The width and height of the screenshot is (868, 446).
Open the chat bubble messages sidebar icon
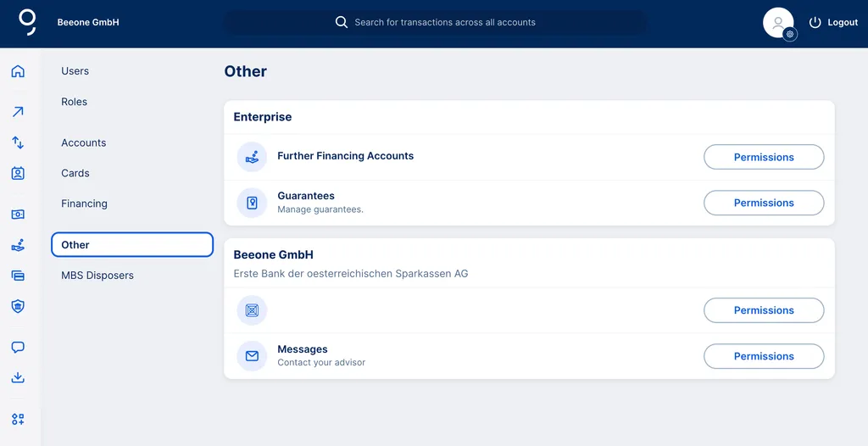click(x=18, y=348)
